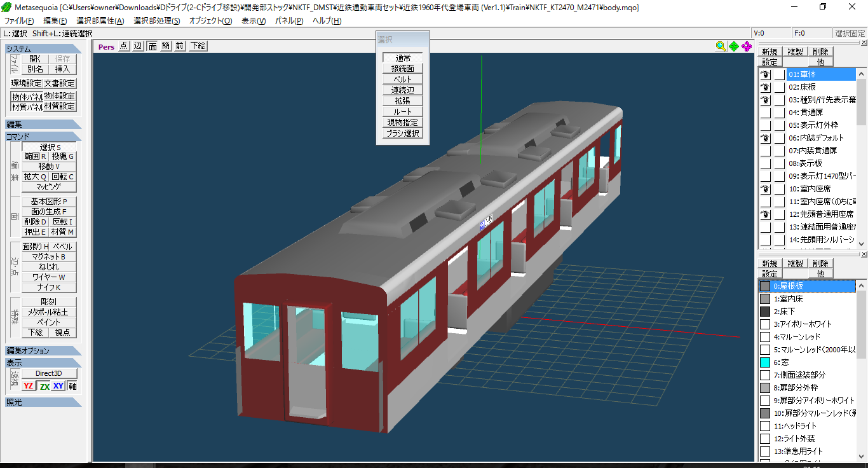Viewport: 868px width, 468px height.
Task: Select the 選択 S command
Action: coord(50,147)
